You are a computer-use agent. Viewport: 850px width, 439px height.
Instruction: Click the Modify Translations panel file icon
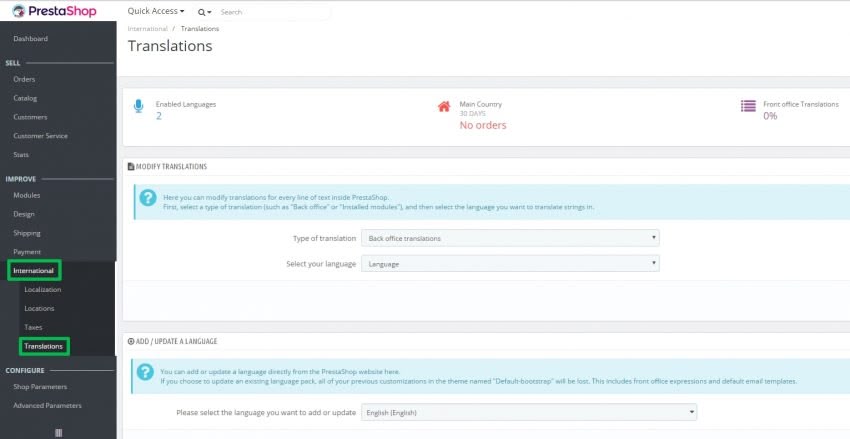coord(131,166)
